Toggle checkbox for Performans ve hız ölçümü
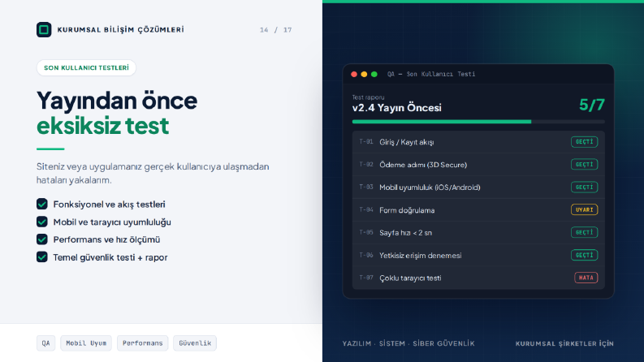Image resolution: width=644 pixels, height=362 pixels. 42,239
